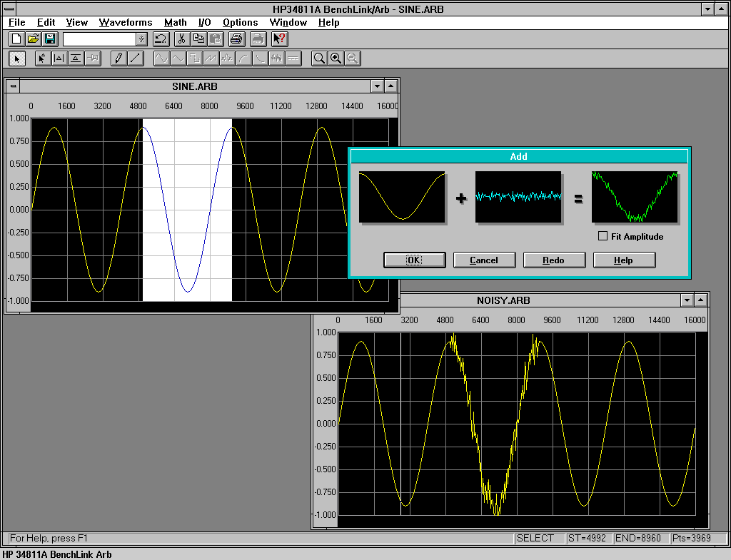Click Cancel in the Add dialog

[x=485, y=260]
